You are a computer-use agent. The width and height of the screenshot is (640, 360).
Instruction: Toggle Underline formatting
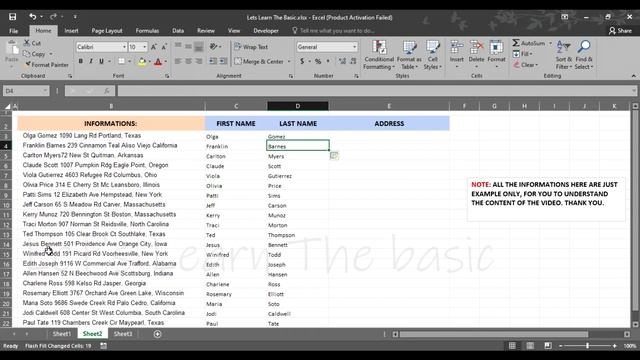click(x=101, y=61)
